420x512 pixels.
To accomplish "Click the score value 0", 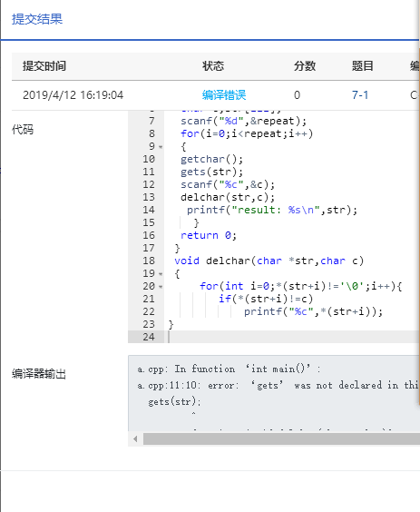I will tap(297, 95).
